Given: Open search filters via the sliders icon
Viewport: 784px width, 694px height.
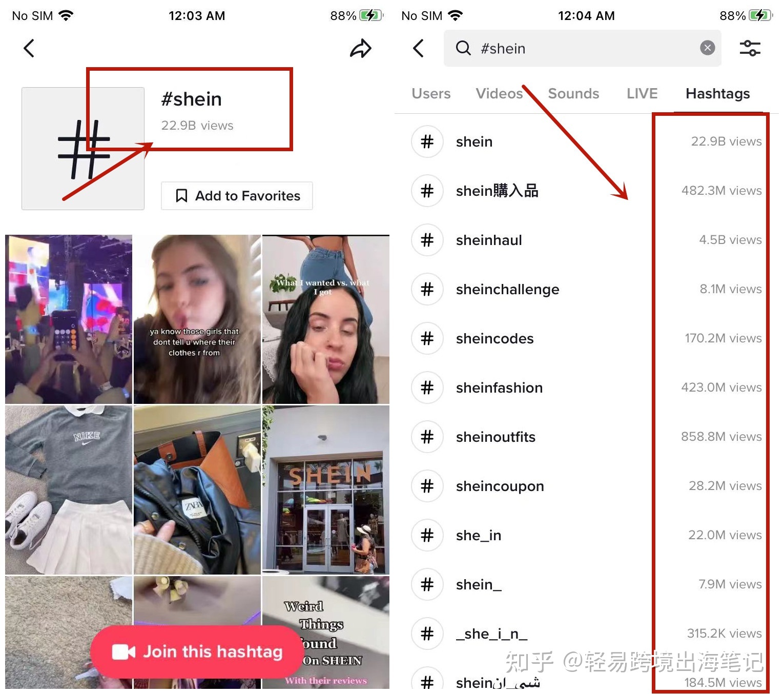Looking at the screenshot, I should coord(750,48).
